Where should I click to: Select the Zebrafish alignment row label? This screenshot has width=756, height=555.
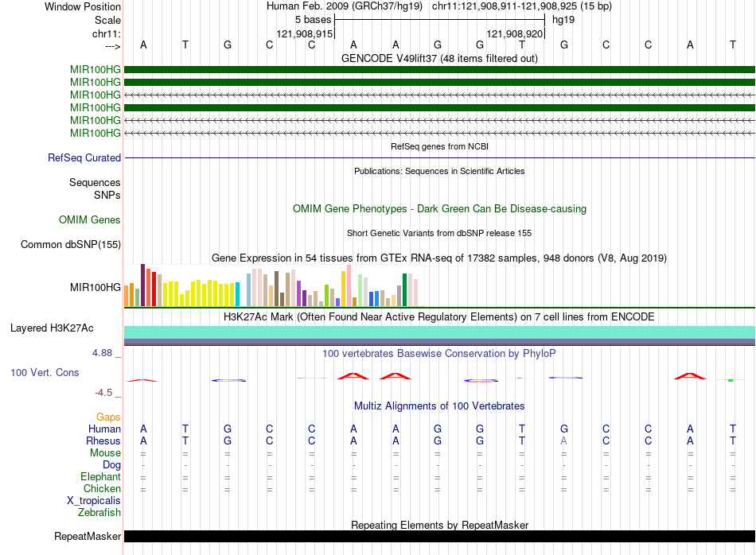pos(99,513)
